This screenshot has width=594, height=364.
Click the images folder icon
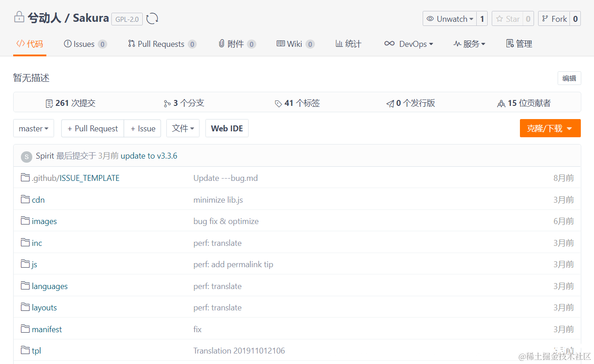click(25, 221)
